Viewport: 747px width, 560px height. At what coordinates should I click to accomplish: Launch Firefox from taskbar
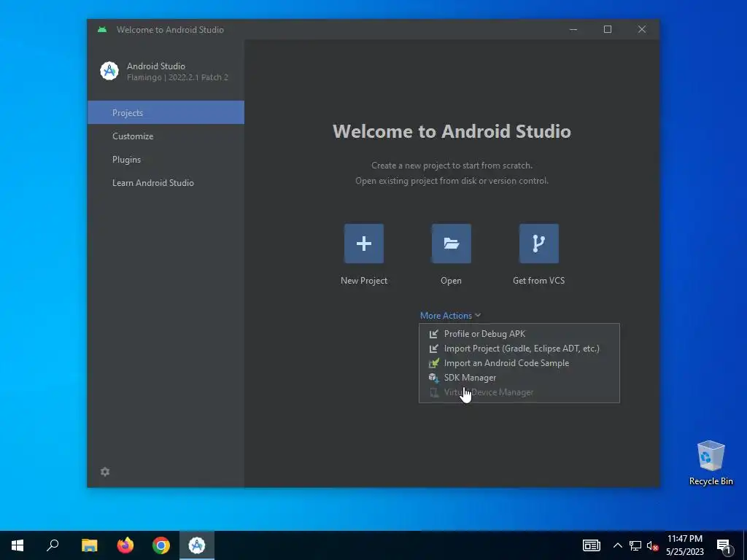click(125, 545)
